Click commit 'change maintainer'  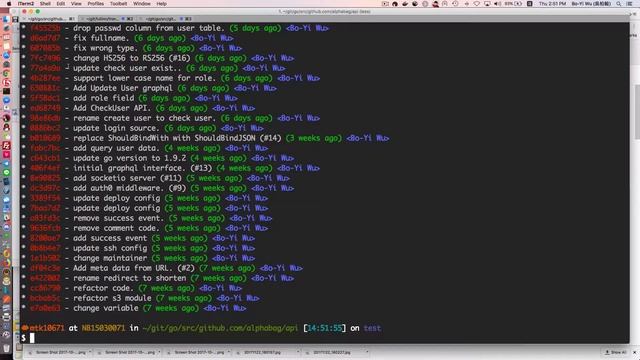[110, 258]
